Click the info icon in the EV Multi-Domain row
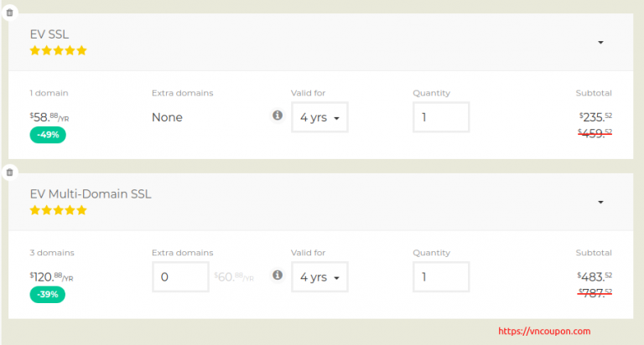644x345 pixels. tap(278, 275)
